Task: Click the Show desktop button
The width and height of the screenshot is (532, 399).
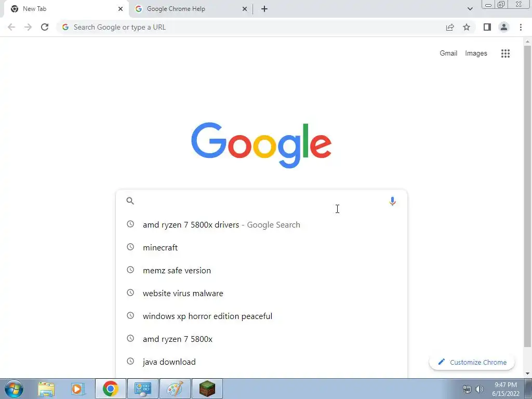Action: (528, 389)
